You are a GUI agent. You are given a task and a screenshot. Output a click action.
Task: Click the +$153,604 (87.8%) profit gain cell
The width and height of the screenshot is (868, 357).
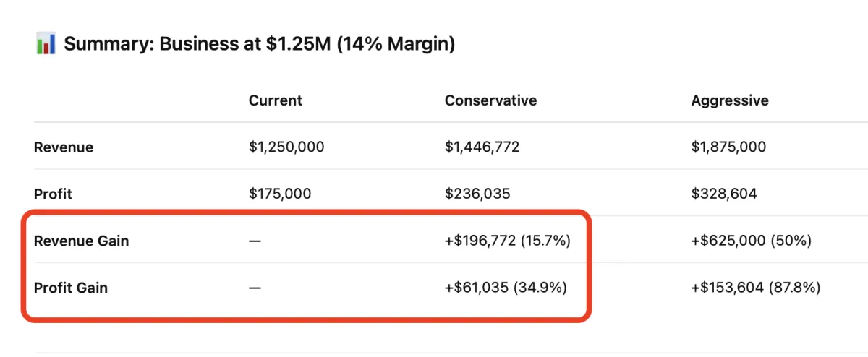tap(755, 288)
